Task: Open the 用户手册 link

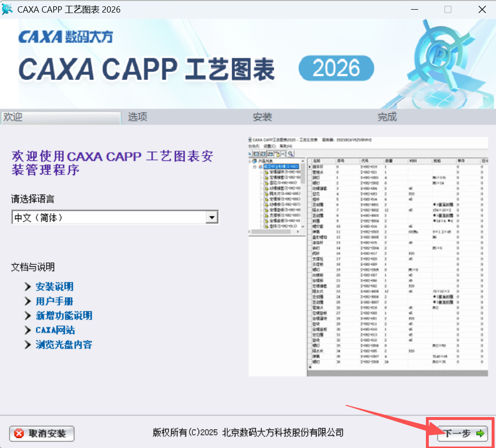Action: (55, 301)
